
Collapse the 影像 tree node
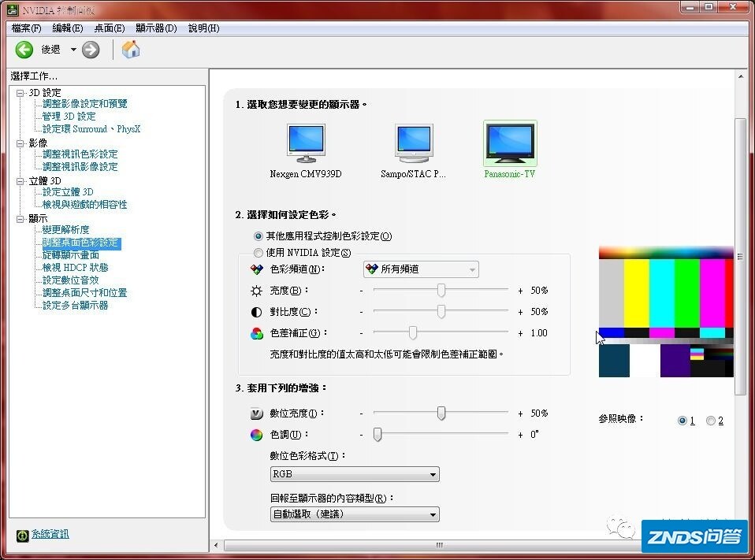[x=20, y=143]
